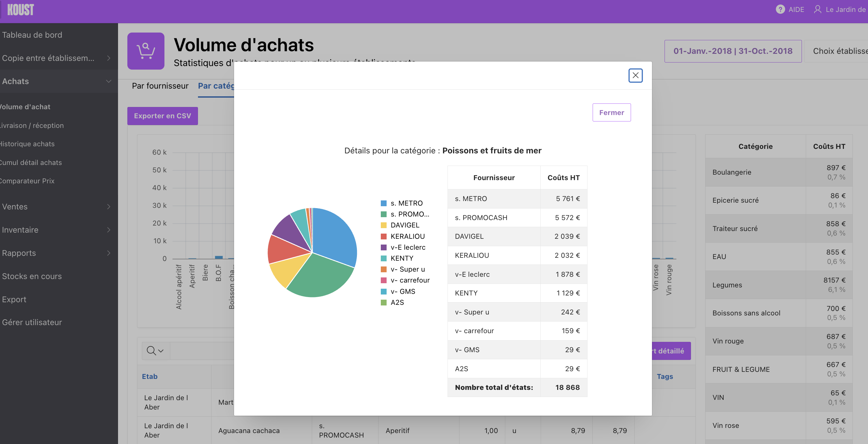The height and width of the screenshot is (444, 868).
Task: Toggle the v-E leclerc legend item
Action: 408,247
